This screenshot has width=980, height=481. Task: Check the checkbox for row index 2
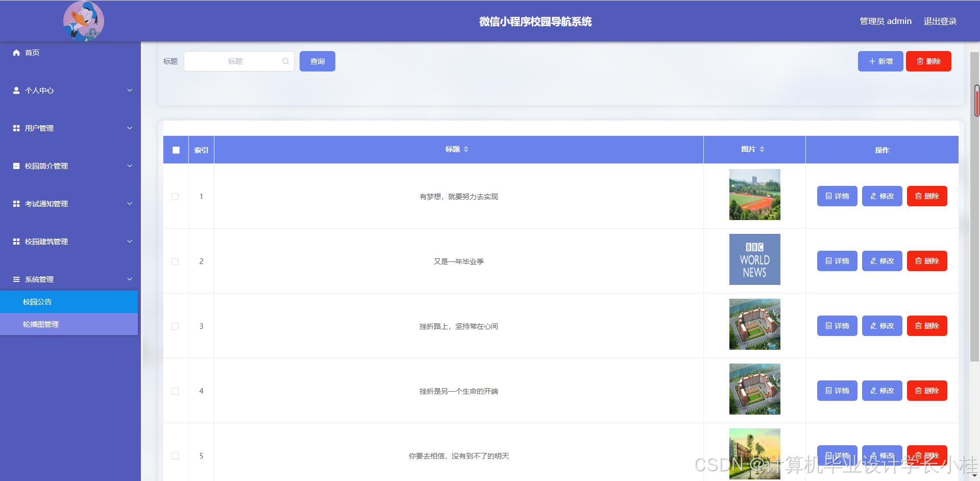coord(175,261)
